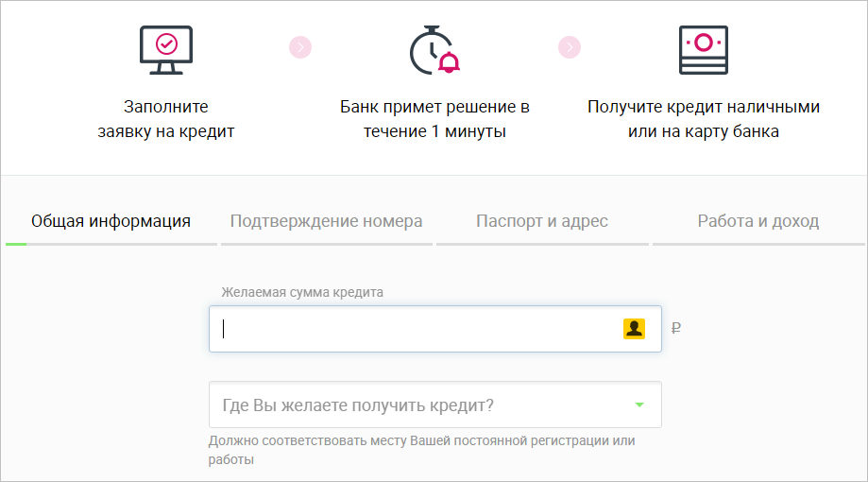Click the "Заполните заявку на кредит" step text
Image resolution: width=868 pixels, height=482 pixels.
[x=165, y=119]
